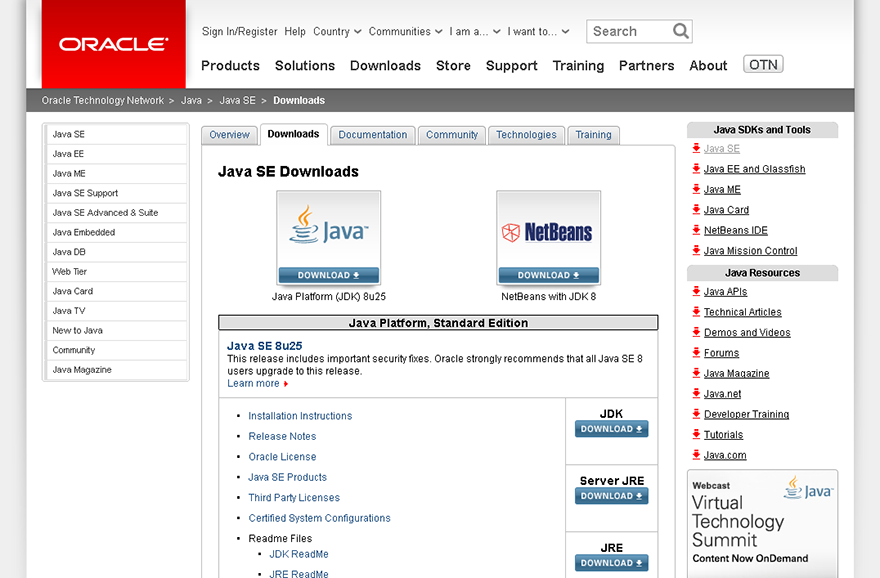Open the 'I am a...' dropdown
This screenshot has width=880, height=578.
click(x=474, y=31)
